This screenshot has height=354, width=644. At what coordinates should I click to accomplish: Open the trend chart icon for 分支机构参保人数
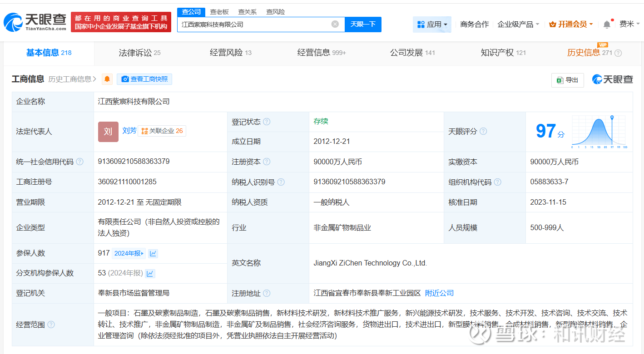click(150, 273)
